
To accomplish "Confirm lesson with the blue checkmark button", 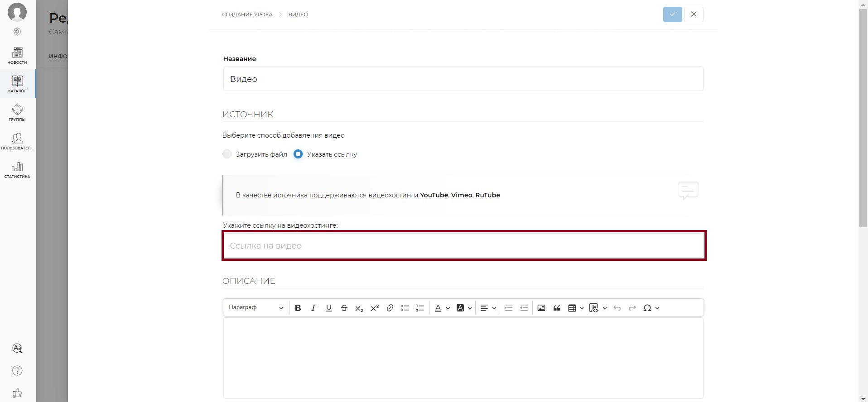I will coord(672,14).
